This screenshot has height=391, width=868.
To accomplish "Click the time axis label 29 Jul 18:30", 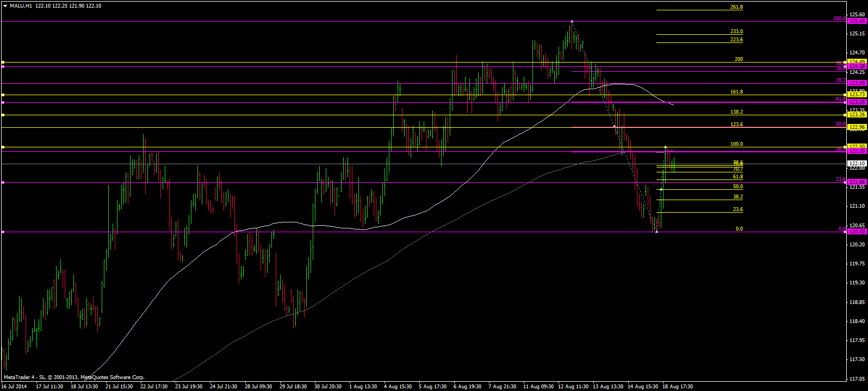I will point(293,387).
